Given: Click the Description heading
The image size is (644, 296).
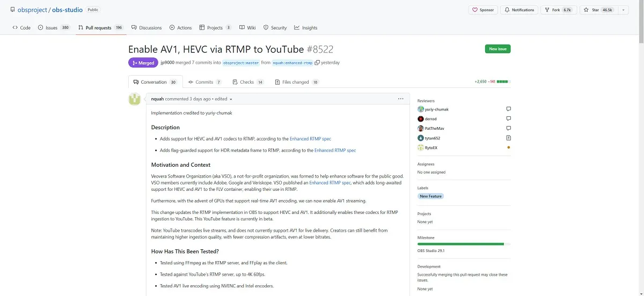Looking at the screenshot, I should point(165,128).
